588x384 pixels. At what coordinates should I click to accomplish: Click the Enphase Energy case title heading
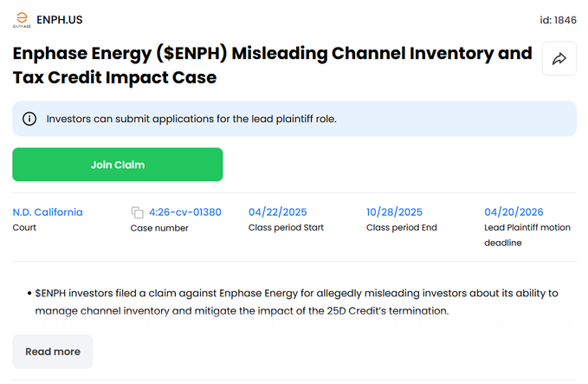272,65
